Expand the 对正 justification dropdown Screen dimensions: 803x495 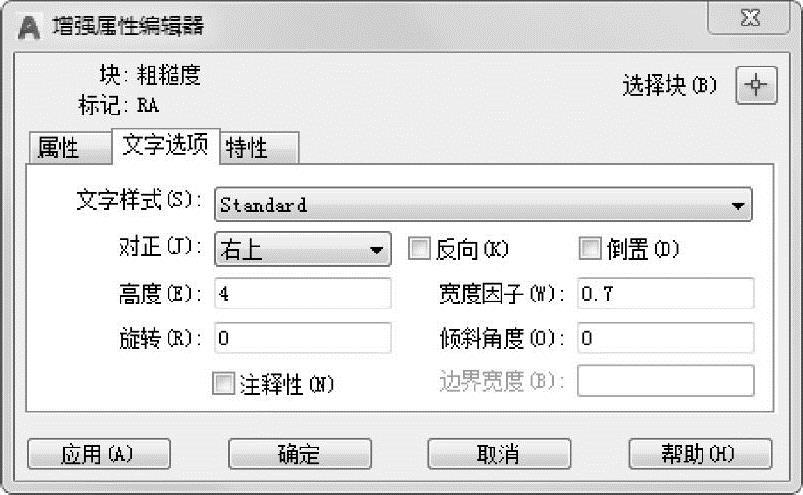[x=302, y=250]
